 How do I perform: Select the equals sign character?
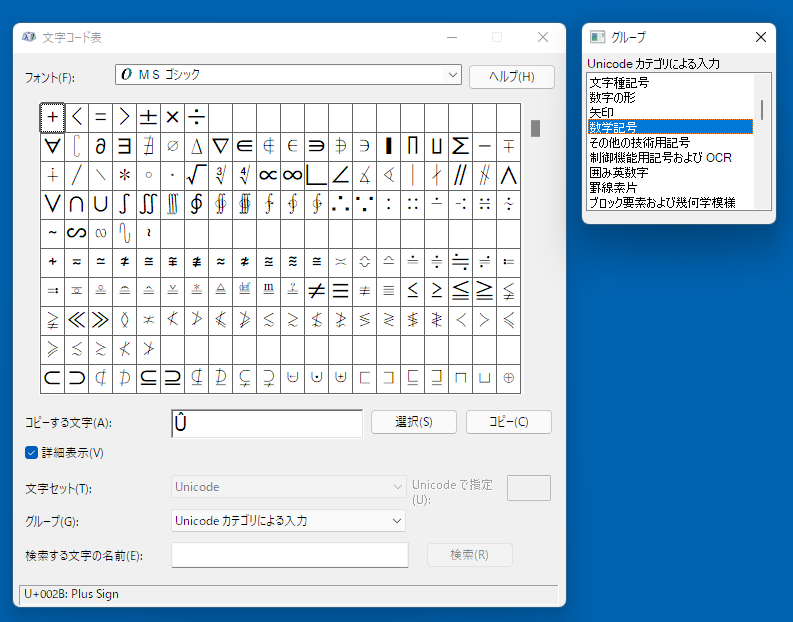pyautogui.click(x=100, y=117)
